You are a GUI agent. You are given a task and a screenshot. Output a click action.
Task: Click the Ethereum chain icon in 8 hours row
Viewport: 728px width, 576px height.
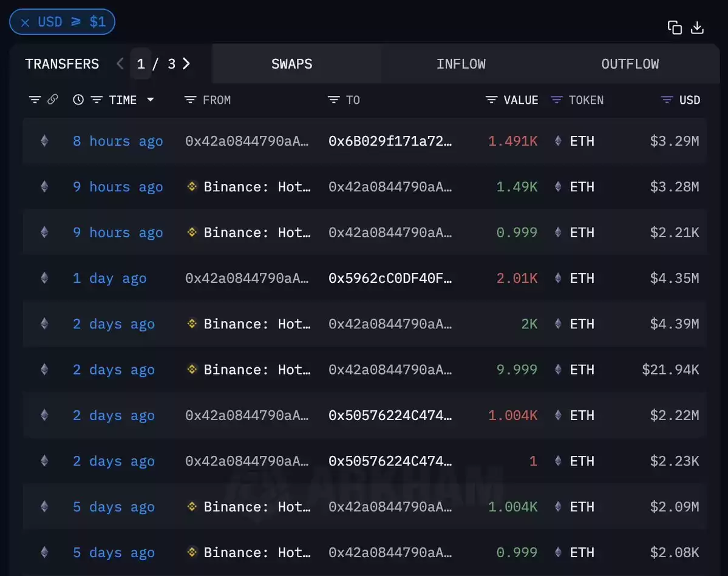coord(44,141)
